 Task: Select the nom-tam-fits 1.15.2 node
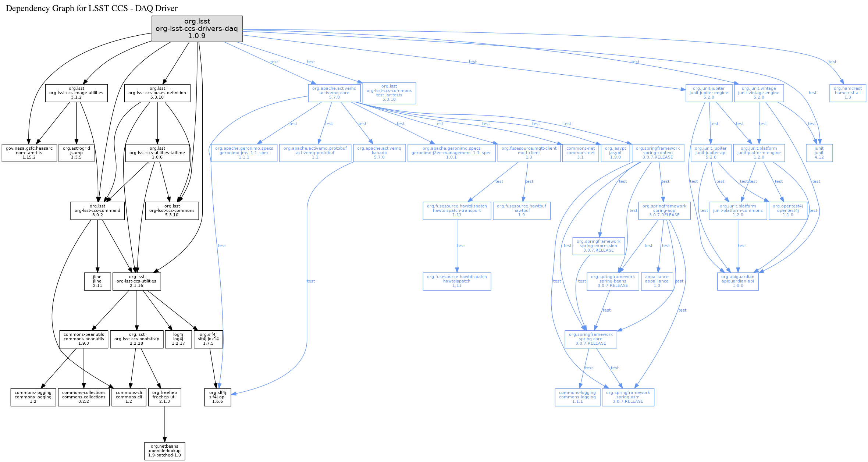(x=29, y=153)
